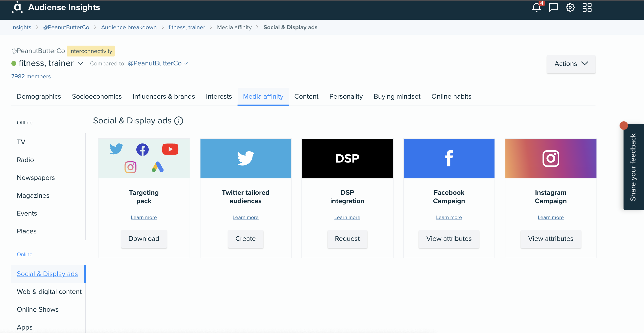
Task: Click the YouTube icon in Targeting pack image
Action: pyautogui.click(x=170, y=149)
